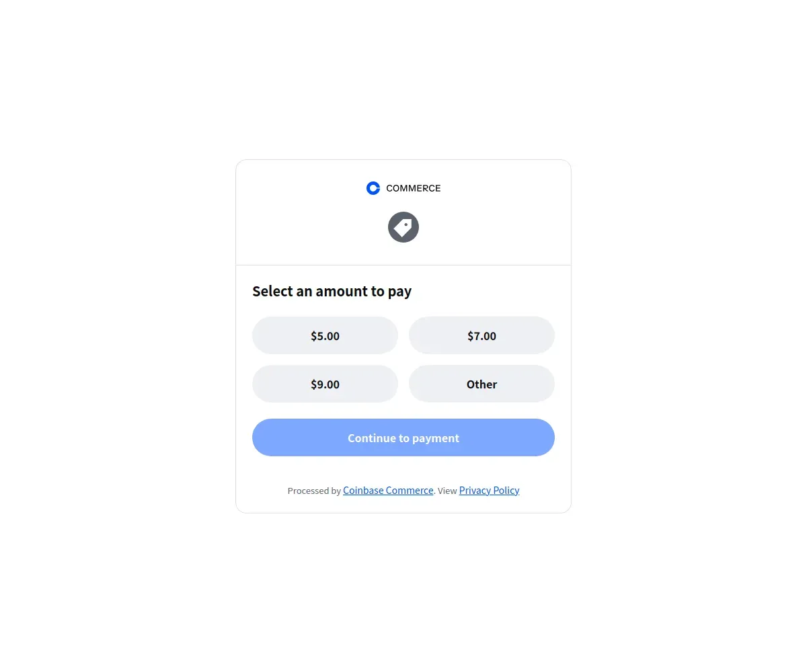Click the blue Coinbase circular logo

coord(373,188)
